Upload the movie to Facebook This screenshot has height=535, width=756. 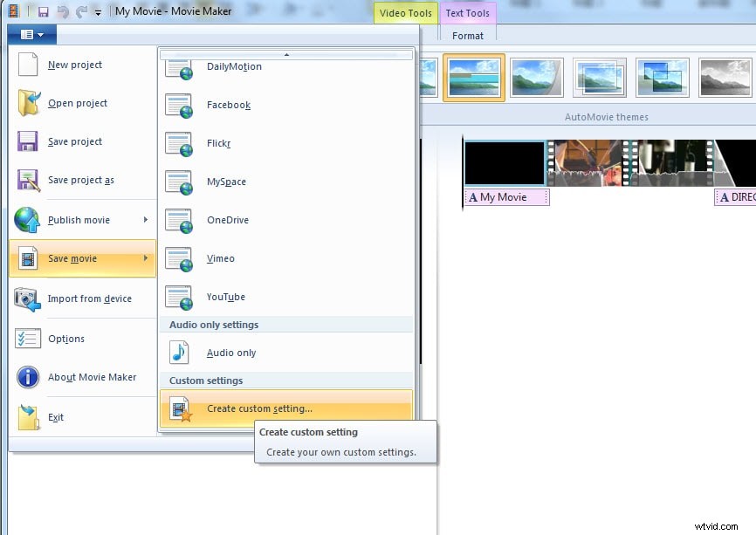point(229,105)
